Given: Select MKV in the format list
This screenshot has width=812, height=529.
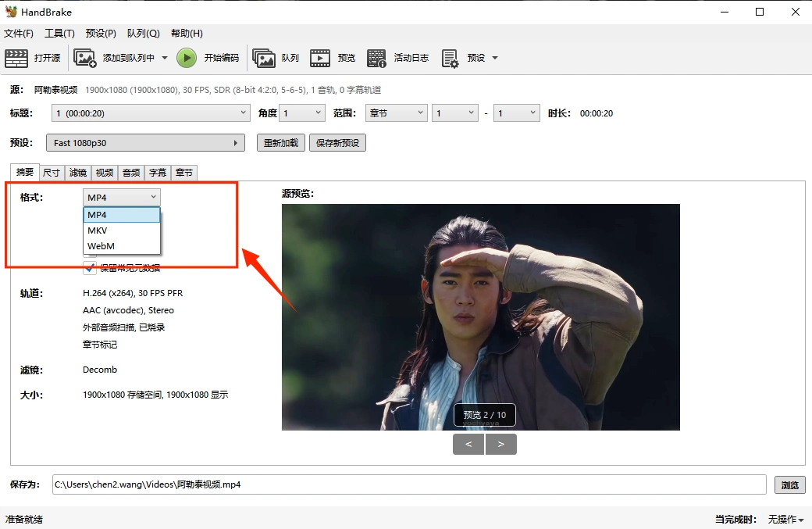Looking at the screenshot, I should (122, 231).
